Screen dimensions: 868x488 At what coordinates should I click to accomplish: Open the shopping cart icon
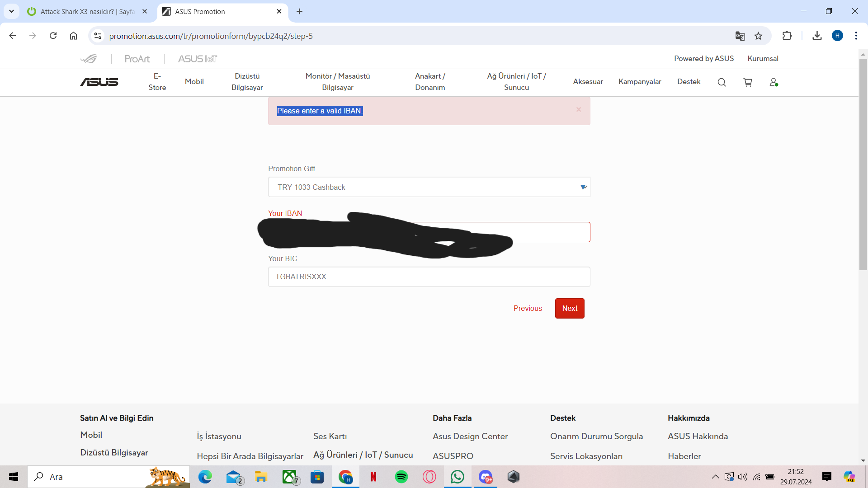[x=748, y=82]
